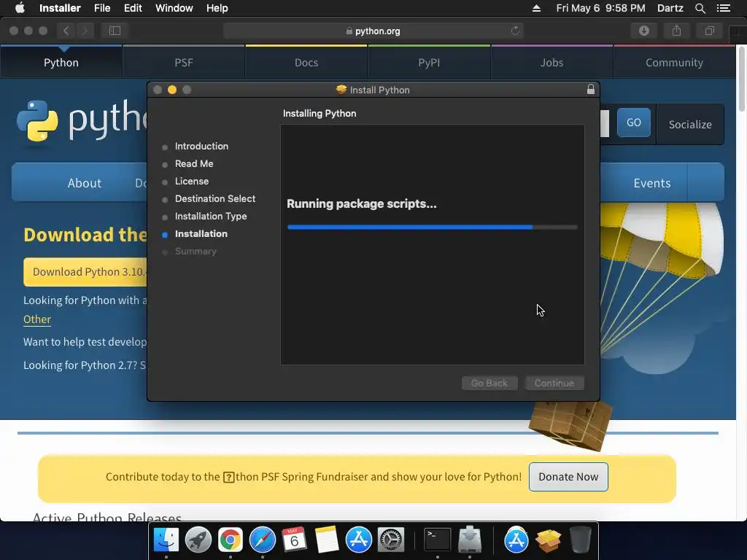Image resolution: width=747 pixels, height=560 pixels.
Task: Open the About navigation item
Action: (85, 183)
